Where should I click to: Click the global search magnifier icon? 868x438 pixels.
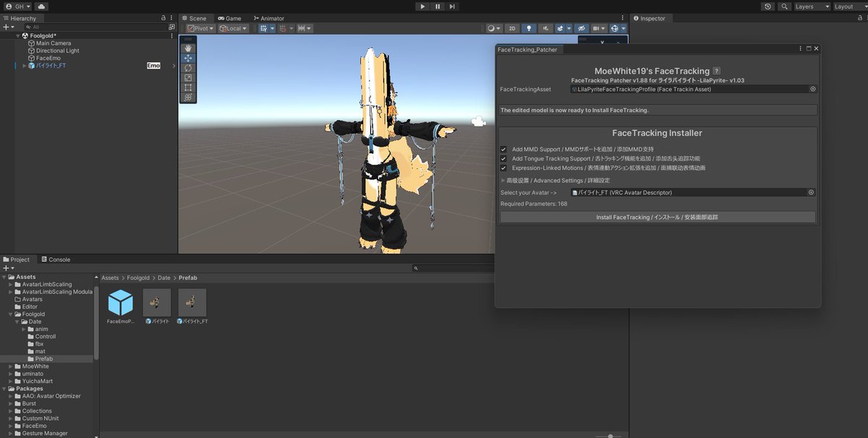(x=783, y=7)
